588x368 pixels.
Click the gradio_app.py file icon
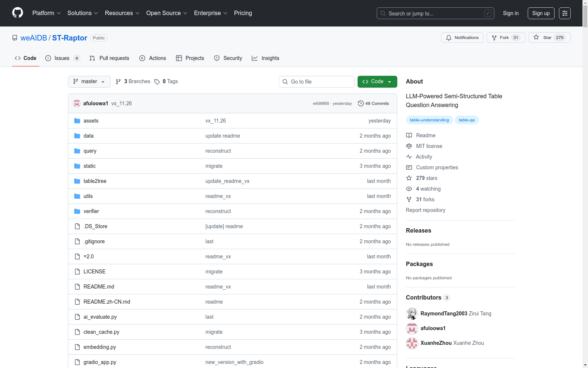click(77, 362)
